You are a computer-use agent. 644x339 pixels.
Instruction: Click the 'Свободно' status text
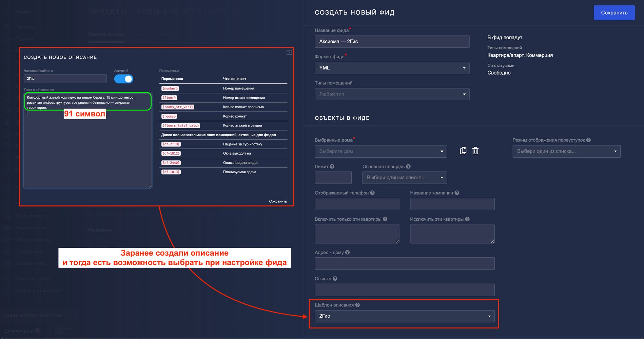click(499, 73)
